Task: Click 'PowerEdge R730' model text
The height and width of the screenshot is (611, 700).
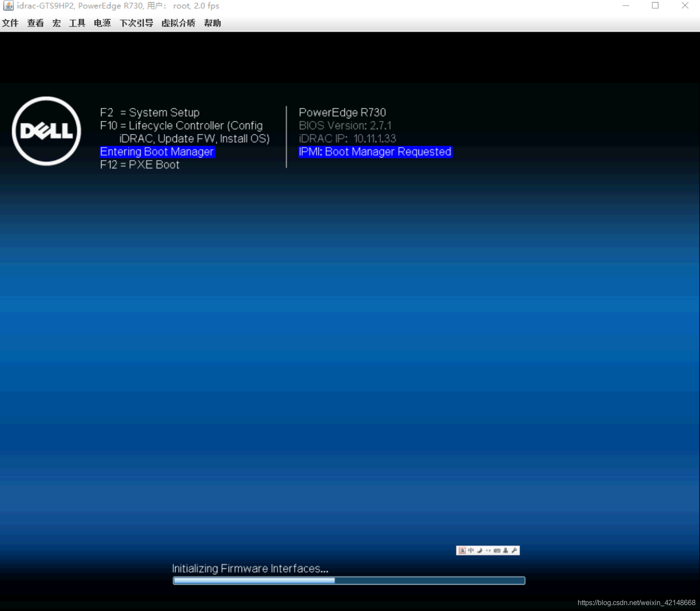Action: tap(342, 112)
